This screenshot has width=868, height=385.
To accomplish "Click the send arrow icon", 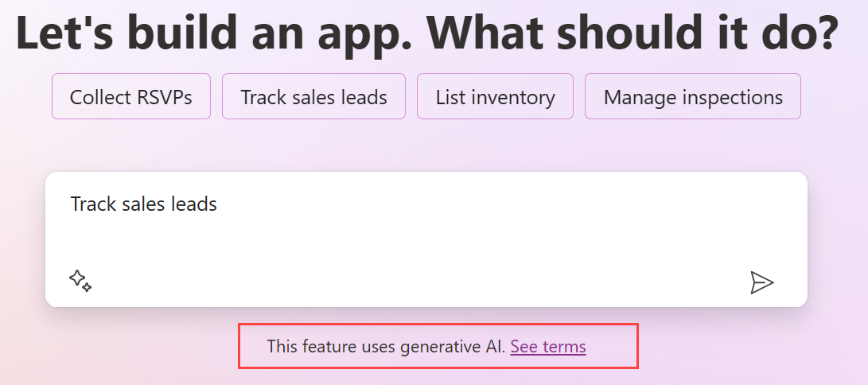I will 761,282.
